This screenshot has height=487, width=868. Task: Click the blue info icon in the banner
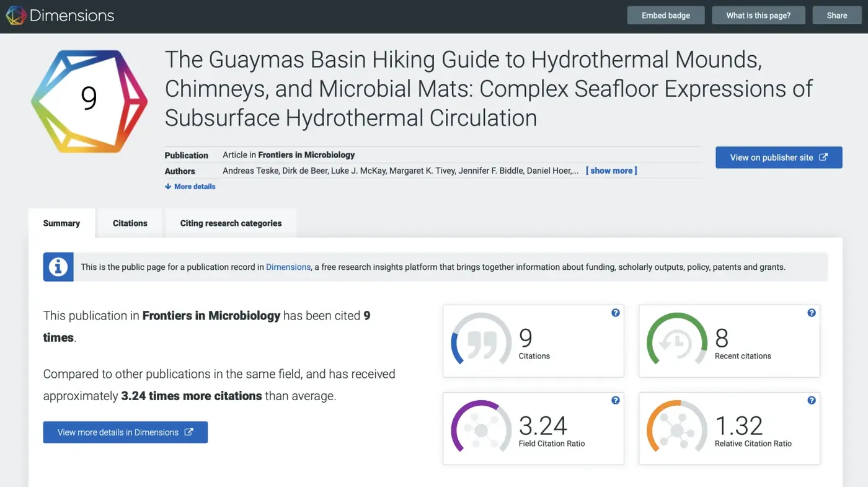[58, 267]
